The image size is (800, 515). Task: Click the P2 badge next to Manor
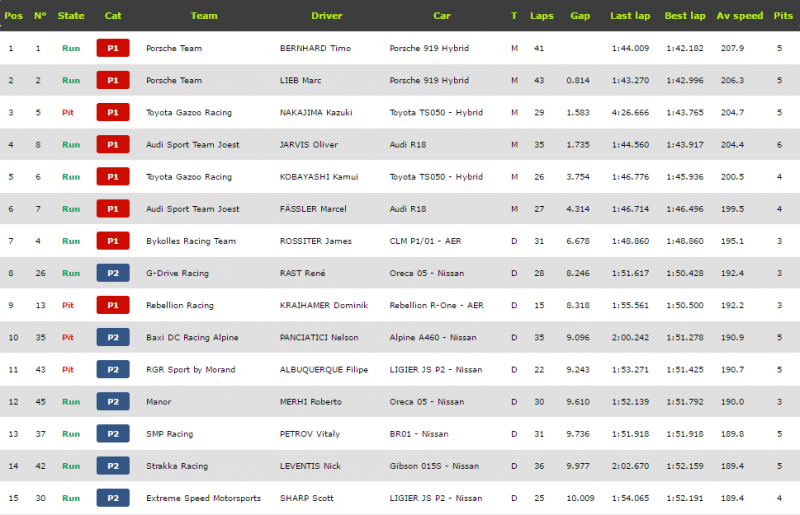tap(113, 402)
